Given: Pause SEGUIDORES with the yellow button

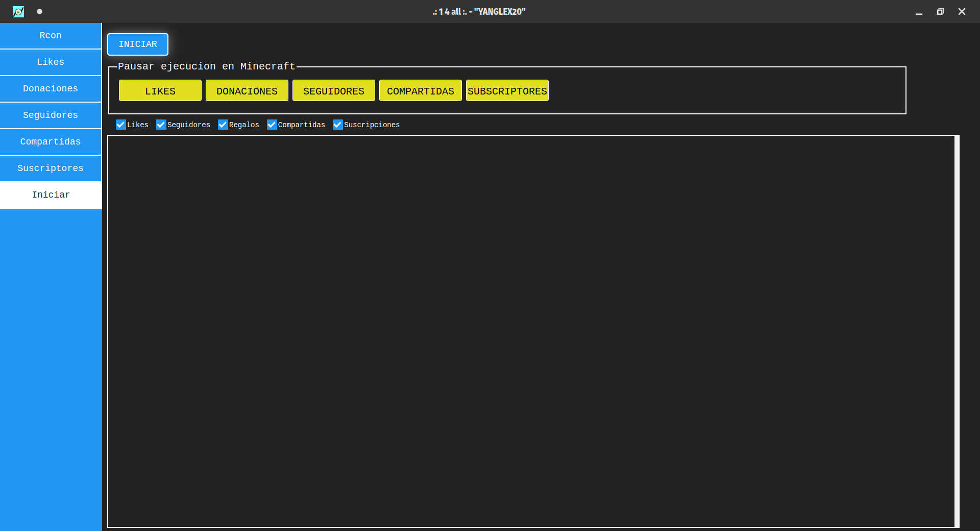Looking at the screenshot, I should point(334,91).
